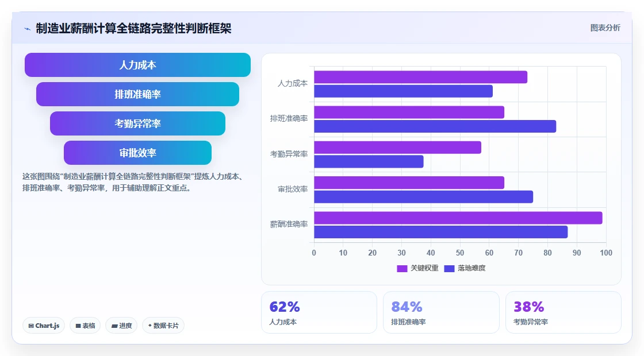Click the blue 排班准确率 落地难度 bar
The width and height of the screenshot is (644, 356).
[435, 126]
